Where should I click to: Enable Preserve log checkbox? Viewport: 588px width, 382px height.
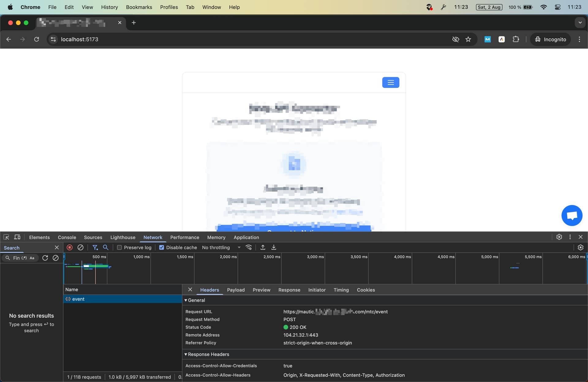click(119, 248)
